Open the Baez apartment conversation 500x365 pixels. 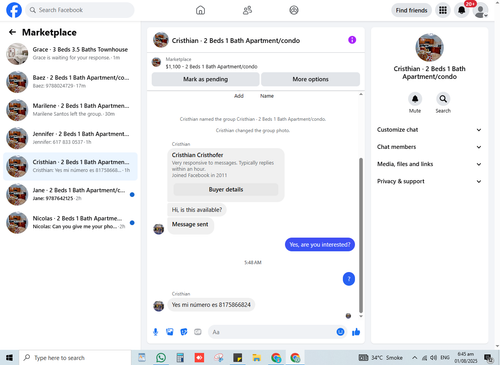point(70,82)
